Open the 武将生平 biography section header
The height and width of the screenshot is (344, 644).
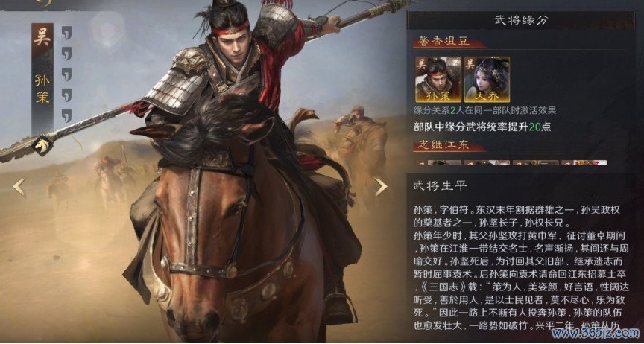coord(441,185)
